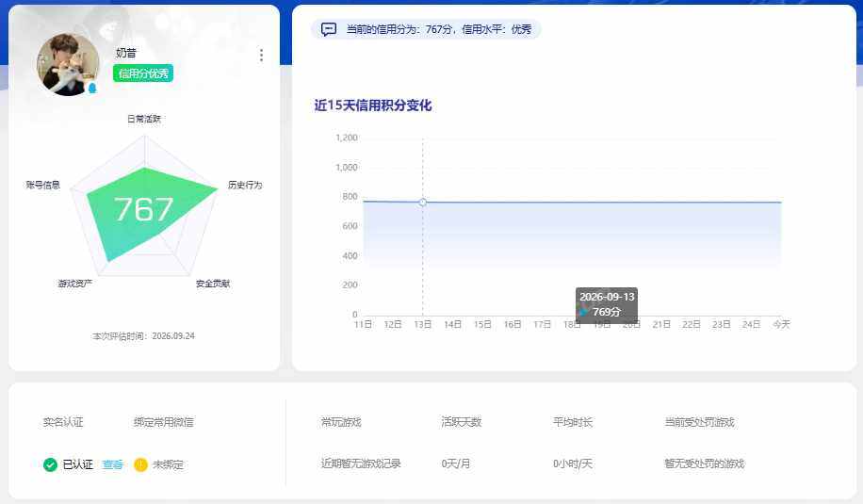Screen dimensions: 863x504
Task: Click the 安全贡献 radar axis label
Action: 213,284
